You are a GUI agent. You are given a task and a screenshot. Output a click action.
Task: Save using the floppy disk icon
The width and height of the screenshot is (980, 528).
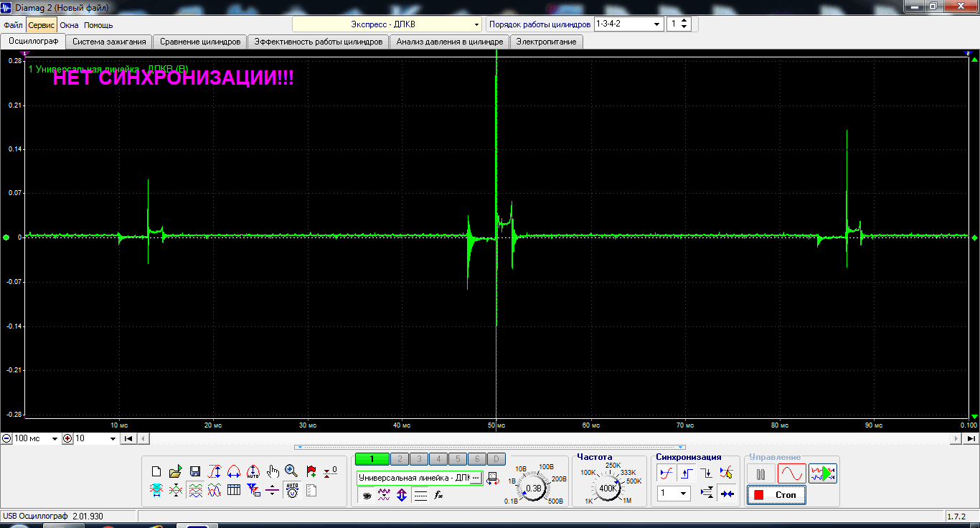tap(194, 471)
